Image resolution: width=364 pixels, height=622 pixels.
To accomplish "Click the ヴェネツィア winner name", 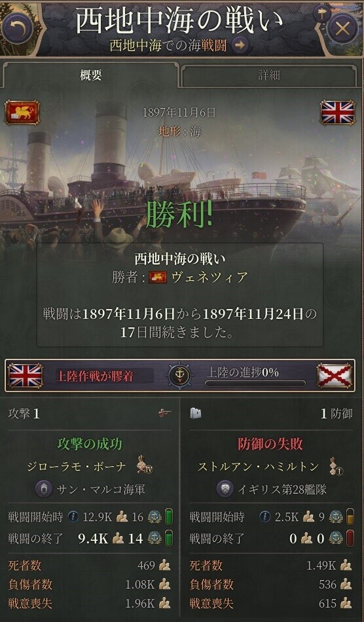I will tap(209, 278).
